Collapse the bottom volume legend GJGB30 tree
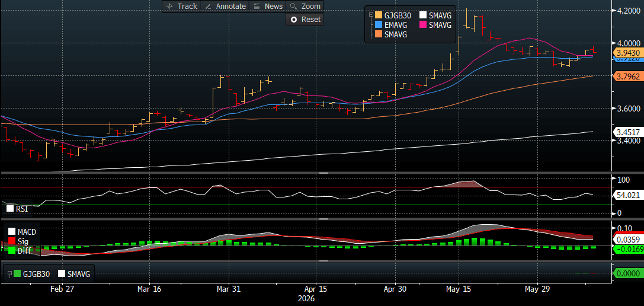Screen dimensions: 644x306 click(9, 273)
